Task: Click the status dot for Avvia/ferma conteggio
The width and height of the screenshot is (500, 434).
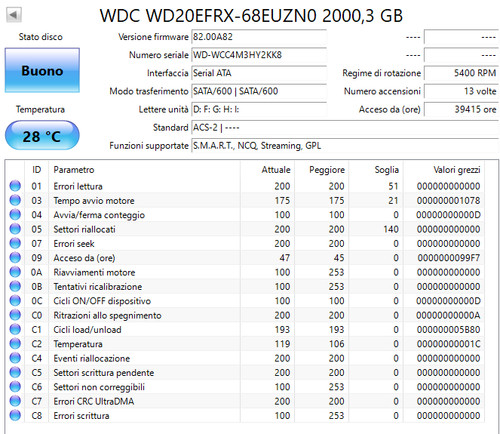Action: 15,215
